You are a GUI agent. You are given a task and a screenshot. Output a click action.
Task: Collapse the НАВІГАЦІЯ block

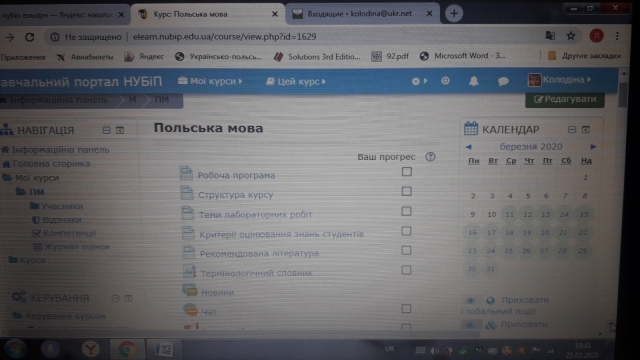coord(107,130)
